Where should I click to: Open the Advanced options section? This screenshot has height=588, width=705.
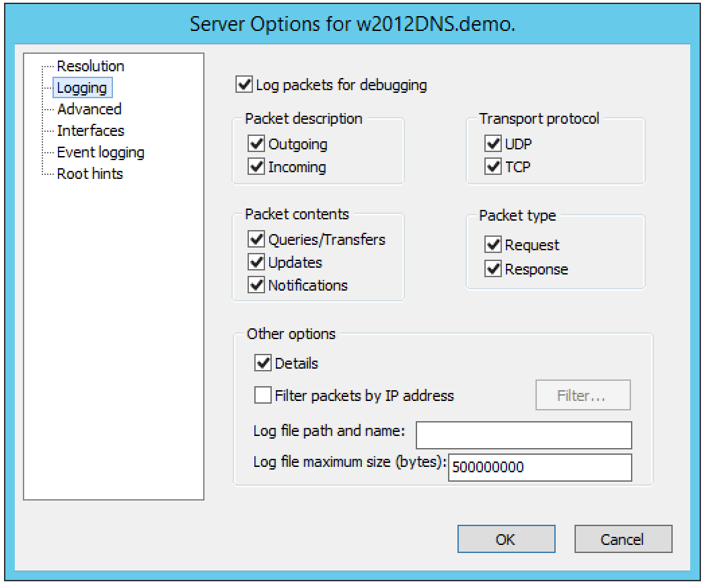click(89, 109)
